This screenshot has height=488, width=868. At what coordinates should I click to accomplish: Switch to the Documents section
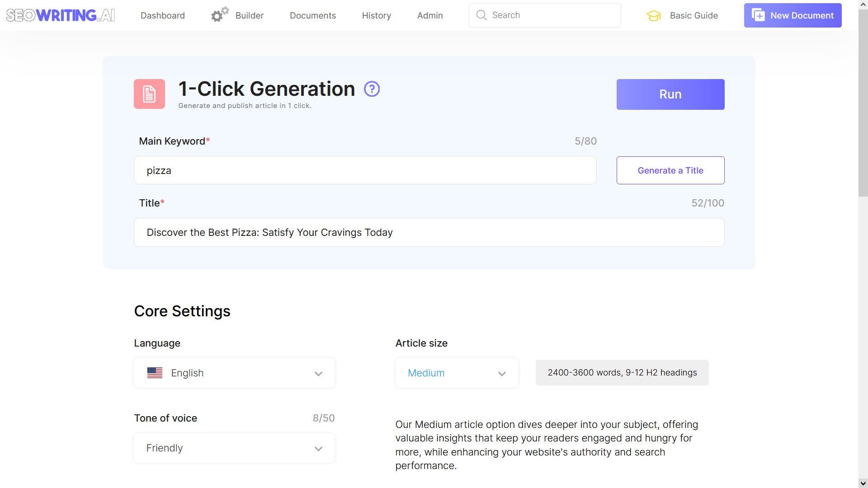click(x=312, y=15)
